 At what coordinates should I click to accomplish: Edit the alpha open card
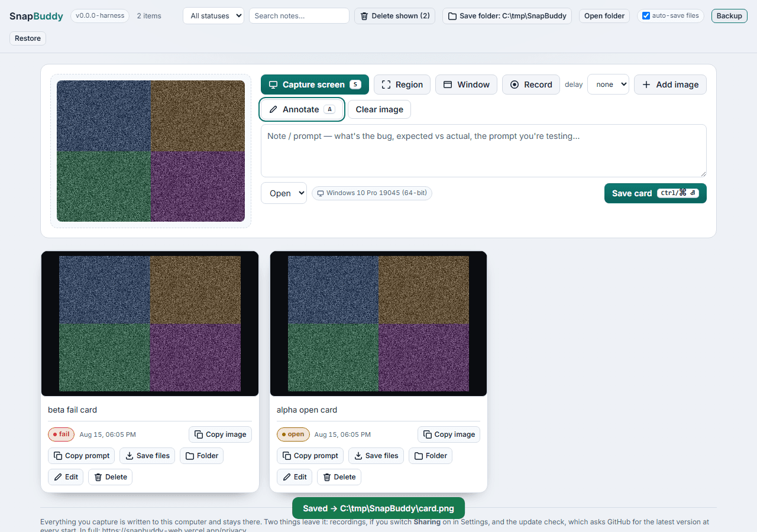pyautogui.click(x=295, y=477)
